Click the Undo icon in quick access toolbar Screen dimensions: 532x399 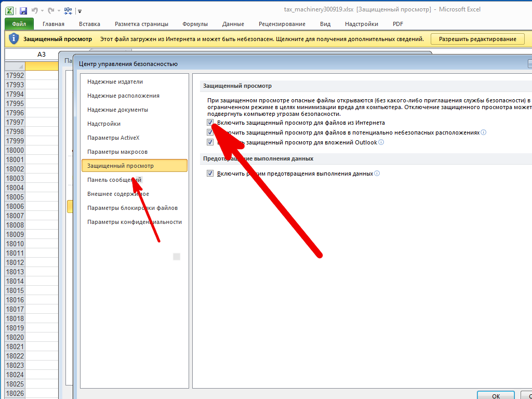pos(35,11)
